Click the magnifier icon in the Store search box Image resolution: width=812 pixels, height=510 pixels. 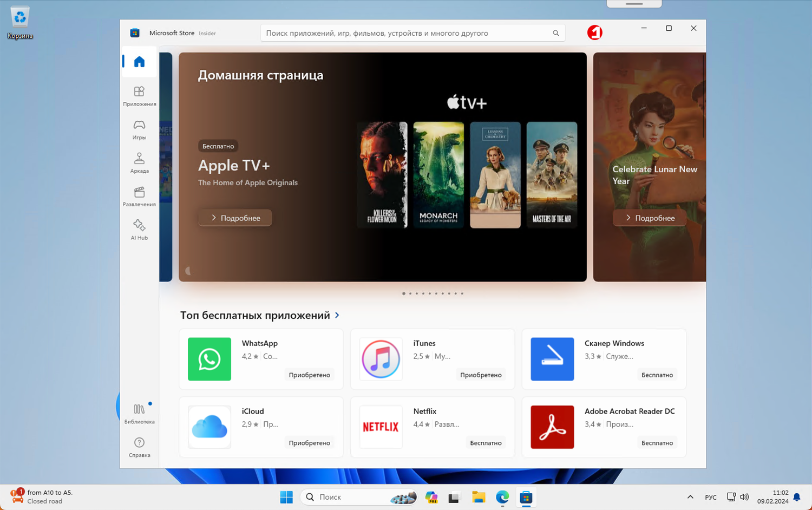coord(555,33)
